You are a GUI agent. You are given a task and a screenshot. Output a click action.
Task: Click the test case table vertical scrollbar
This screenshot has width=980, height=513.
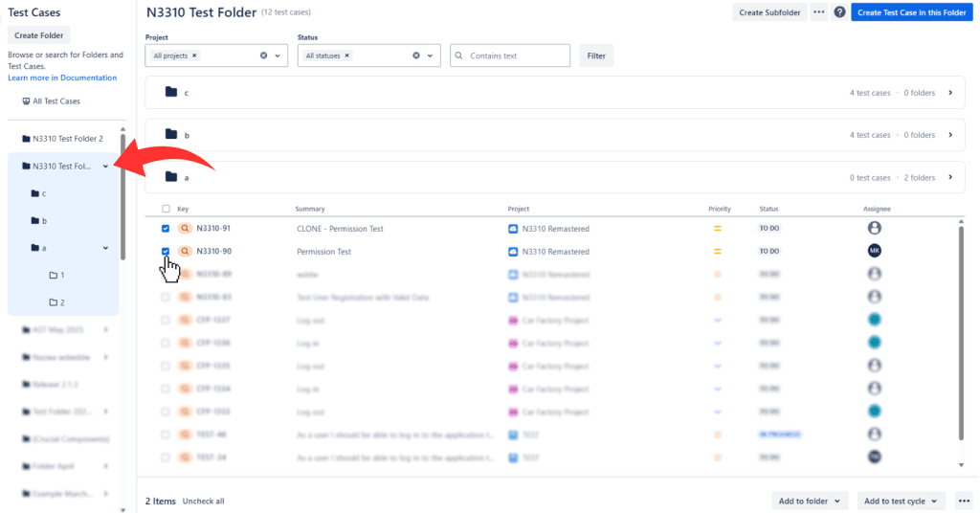click(961, 333)
